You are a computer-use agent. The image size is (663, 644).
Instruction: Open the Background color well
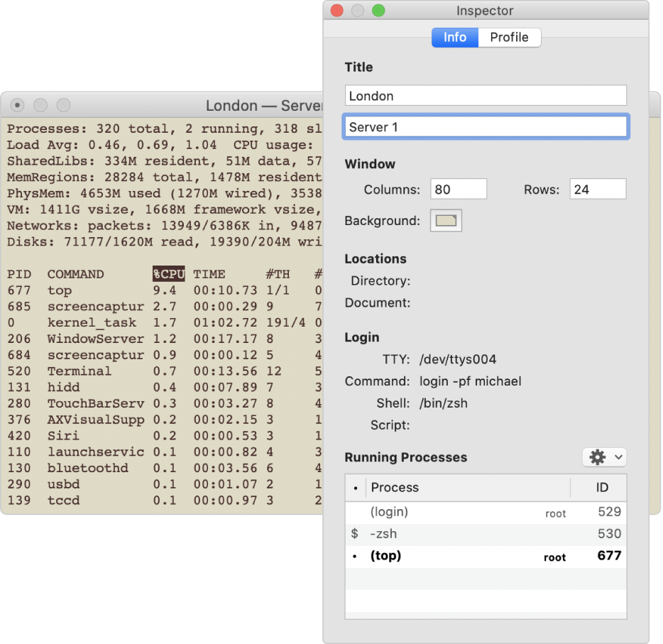pyautogui.click(x=446, y=220)
